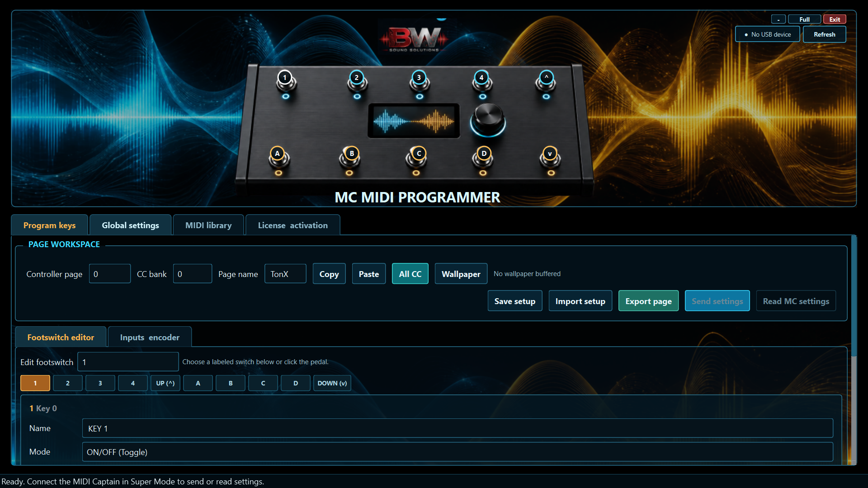The image size is (868, 488).
Task: Click the Page name field containing TonX
Action: coord(285,274)
